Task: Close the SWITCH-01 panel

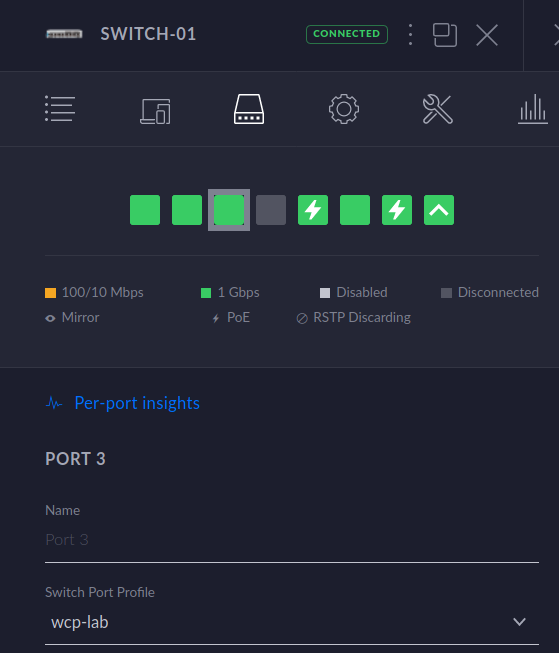Action: 487,35
